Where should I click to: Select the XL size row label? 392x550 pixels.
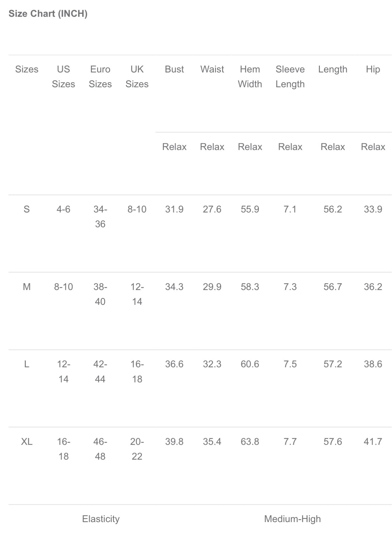(x=26, y=442)
